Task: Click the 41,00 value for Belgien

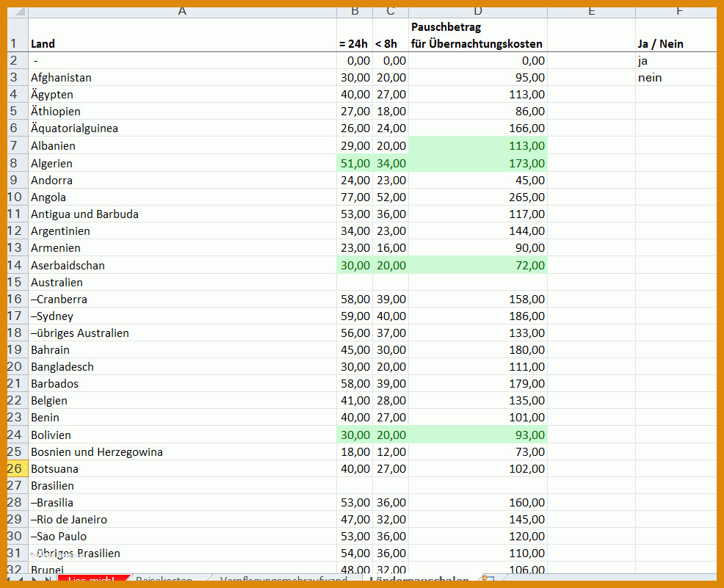Action: click(355, 400)
